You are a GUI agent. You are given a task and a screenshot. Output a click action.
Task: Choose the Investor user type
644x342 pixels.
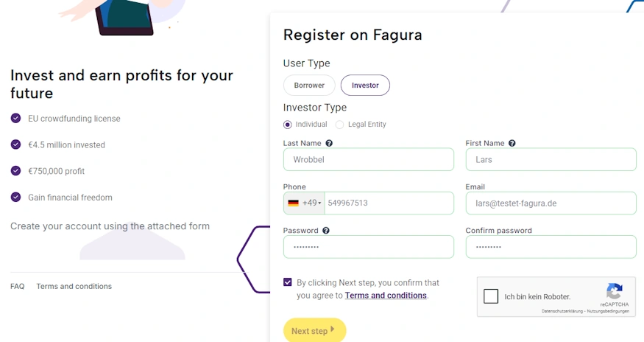coord(365,85)
